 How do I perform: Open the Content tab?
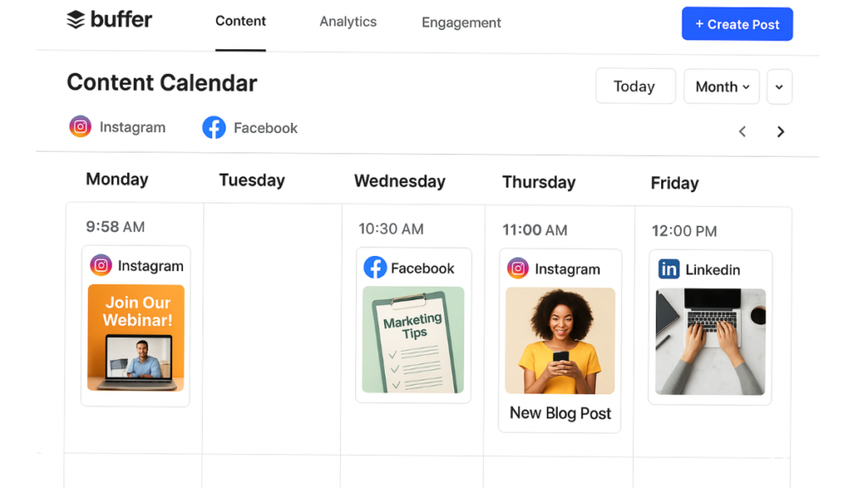pos(240,21)
